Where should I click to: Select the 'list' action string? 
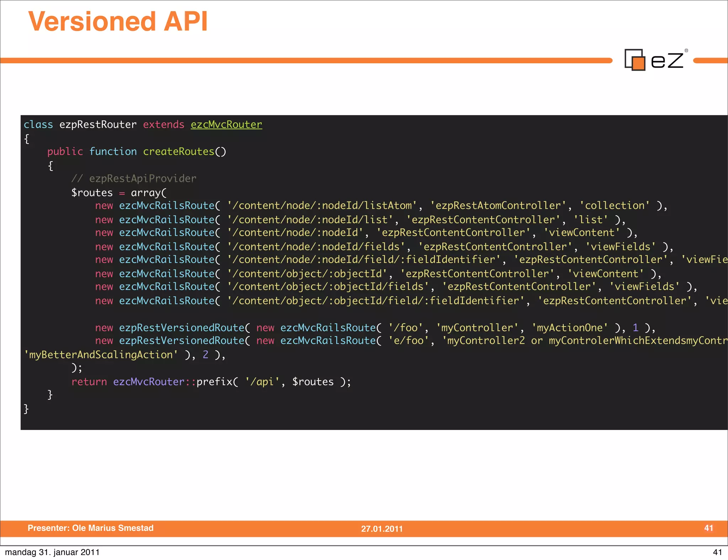point(591,220)
